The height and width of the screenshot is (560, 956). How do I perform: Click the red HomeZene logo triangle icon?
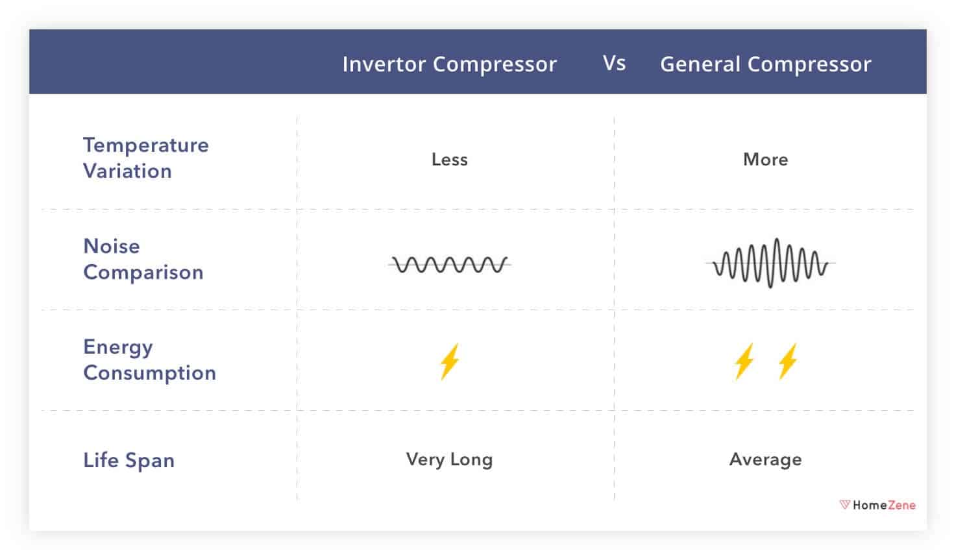coord(844,504)
